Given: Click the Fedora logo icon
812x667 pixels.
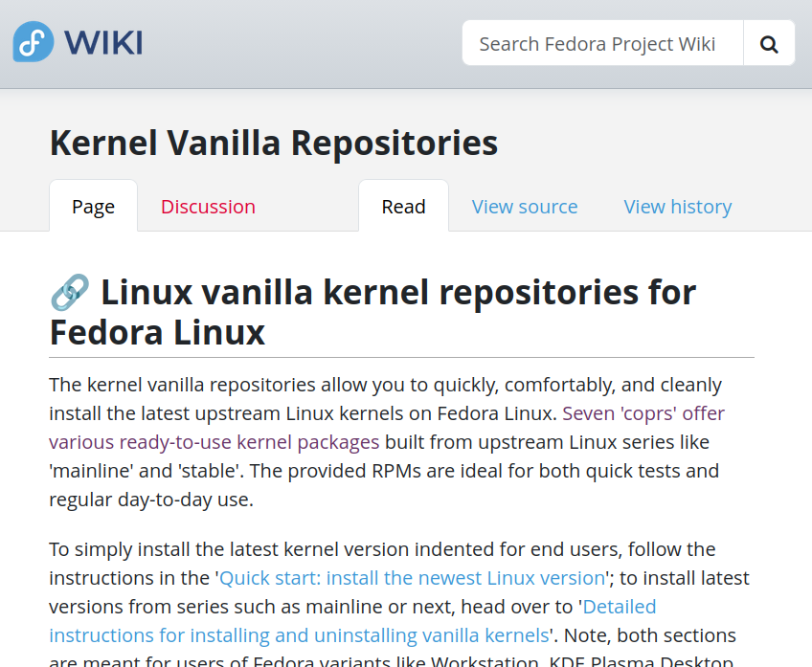Looking at the screenshot, I should click(x=33, y=42).
